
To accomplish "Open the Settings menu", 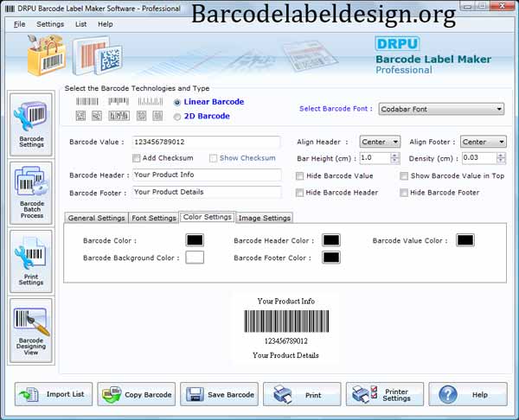I will 50,24.
